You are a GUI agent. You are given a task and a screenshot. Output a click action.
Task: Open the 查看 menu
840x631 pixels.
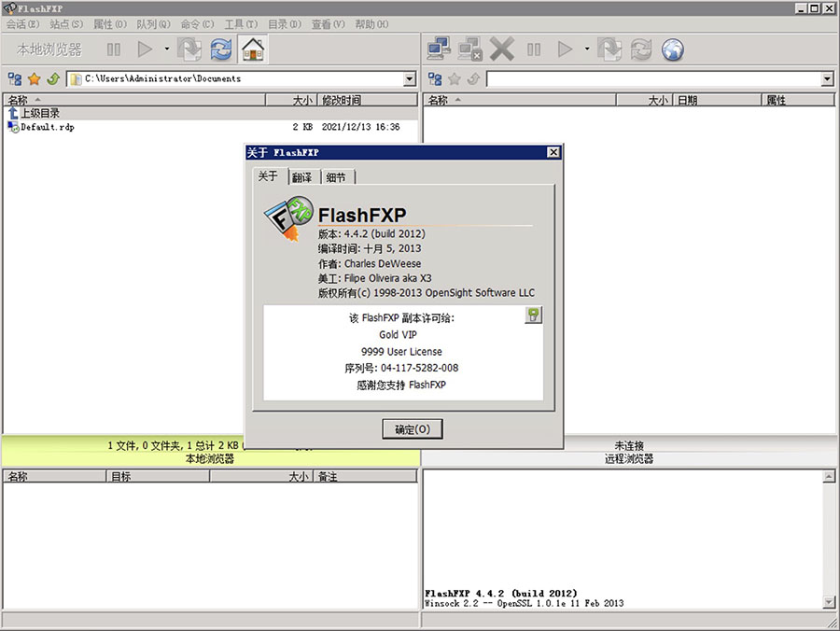pos(328,24)
